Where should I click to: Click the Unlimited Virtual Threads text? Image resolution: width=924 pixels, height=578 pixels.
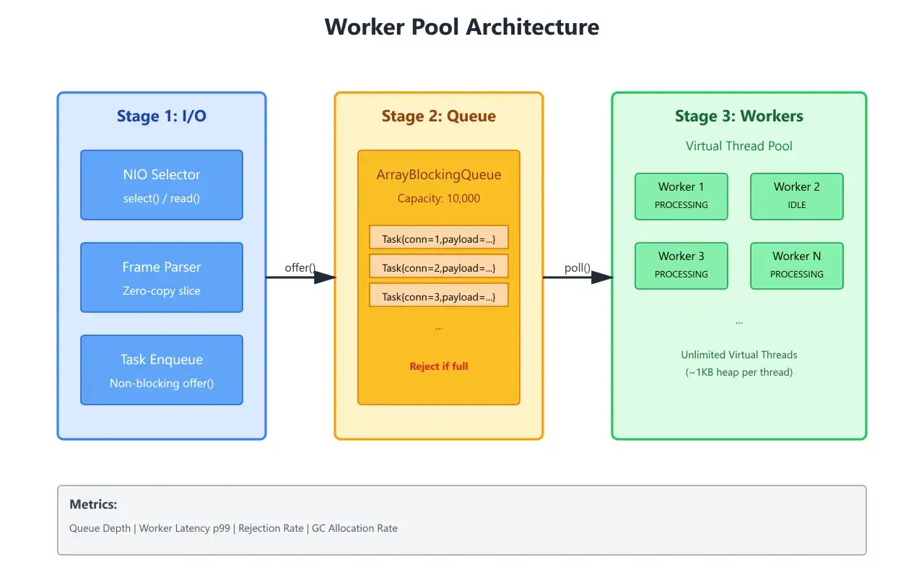pyautogui.click(x=739, y=355)
